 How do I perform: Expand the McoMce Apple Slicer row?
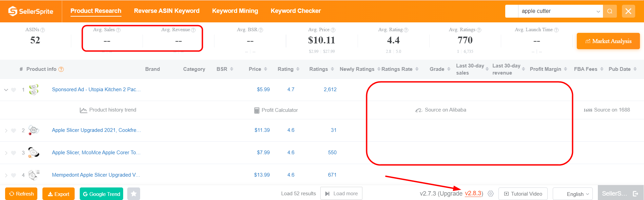click(x=6, y=153)
